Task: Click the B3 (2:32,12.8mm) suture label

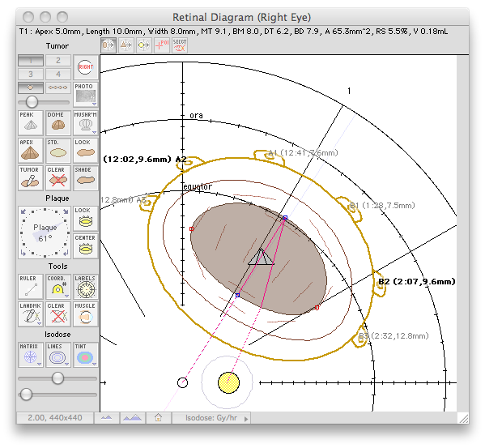Action: click(x=394, y=335)
